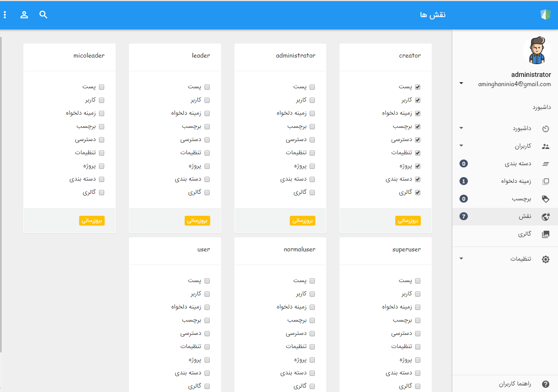This screenshot has width=558, height=392.
Task: Expand the کاربران menu arrow in sidebar
Action: [x=461, y=146]
